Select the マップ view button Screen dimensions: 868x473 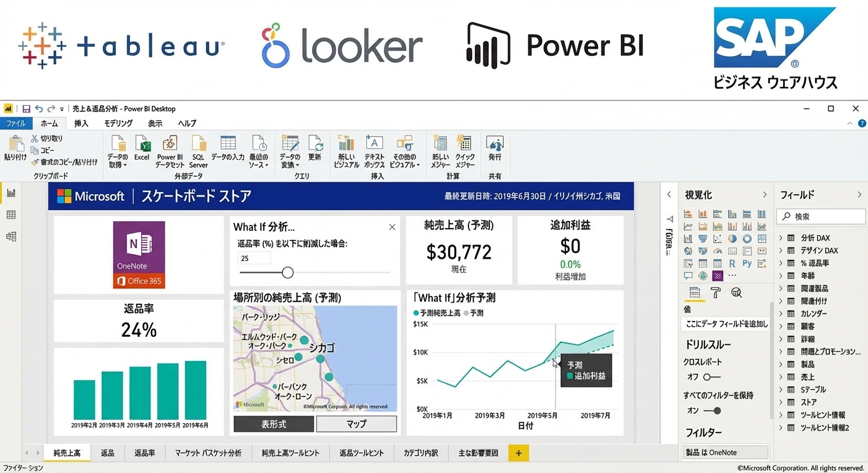[x=356, y=424]
